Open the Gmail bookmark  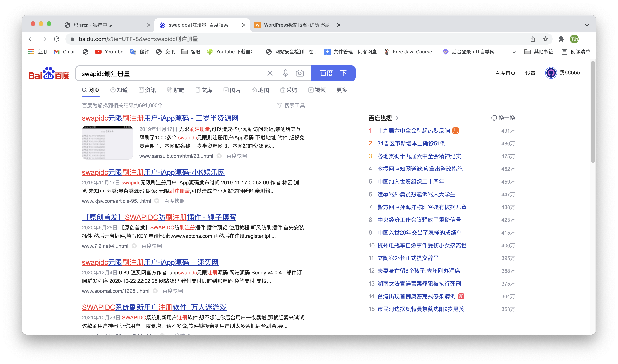point(65,52)
